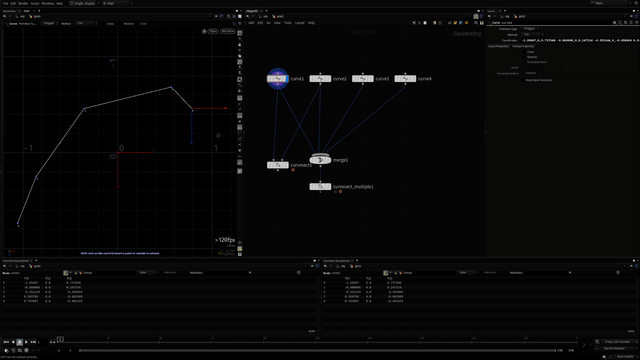Click the current frame marker on timeline
Image resolution: width=640 pixels, height=360 pixels.
(x=60, y=339)
